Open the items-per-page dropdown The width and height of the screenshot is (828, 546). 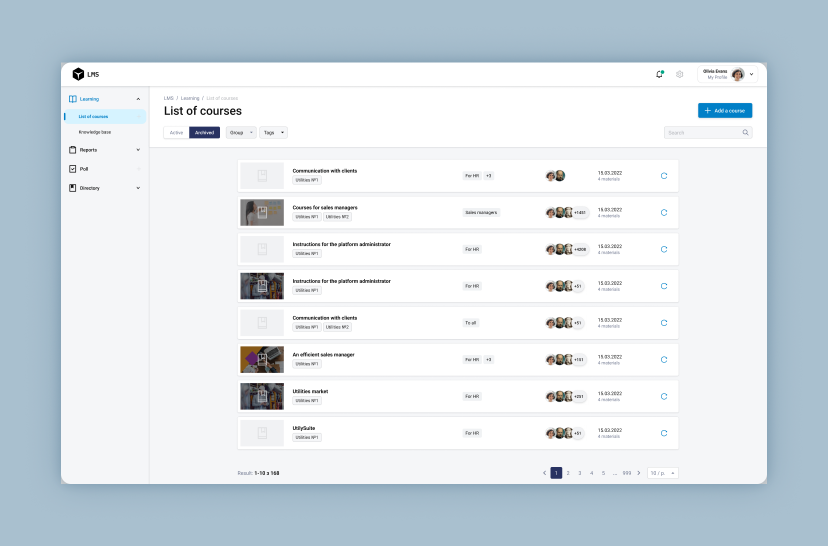tap(662, 473)
